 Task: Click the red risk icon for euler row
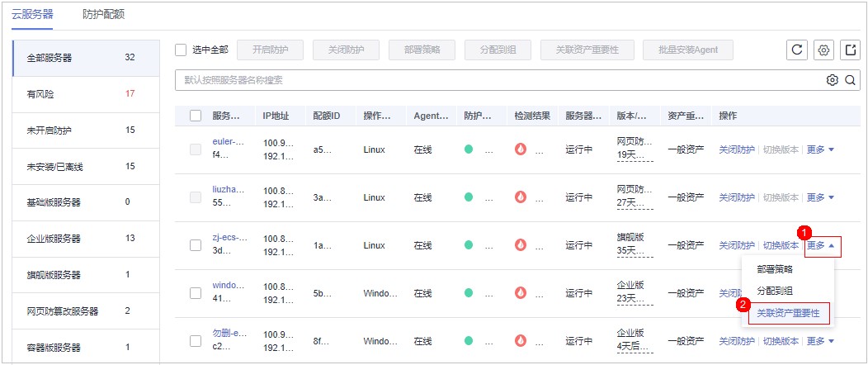pos(521,149)
